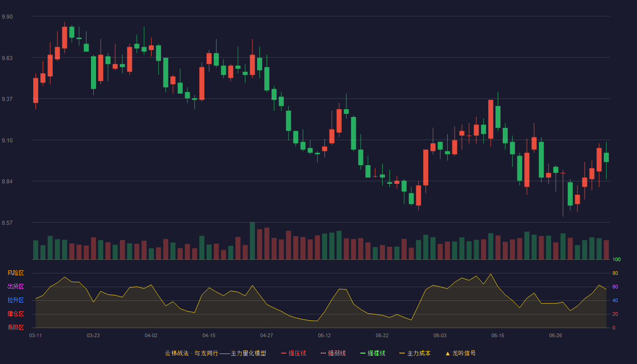
Task: Select the tallest volume bar near 04-27
Action: [x=252, y=241]
